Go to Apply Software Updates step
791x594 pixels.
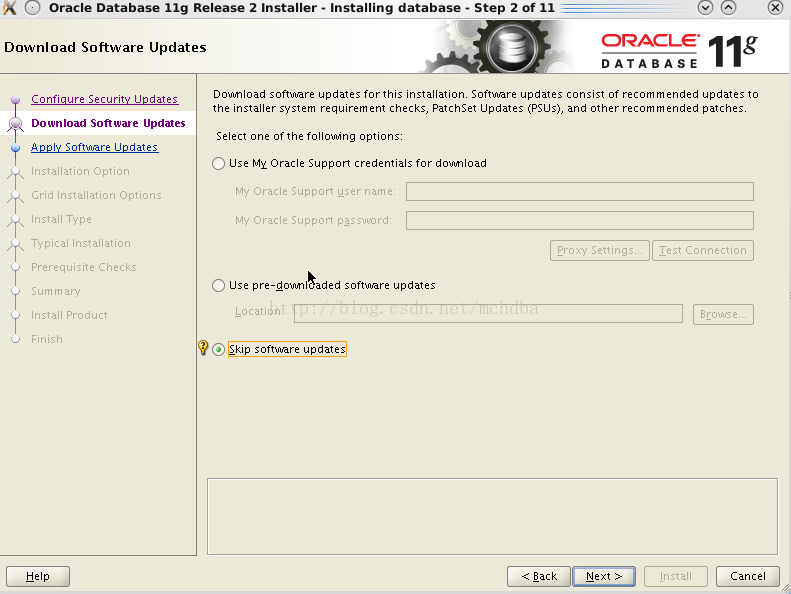pos(94,147)
